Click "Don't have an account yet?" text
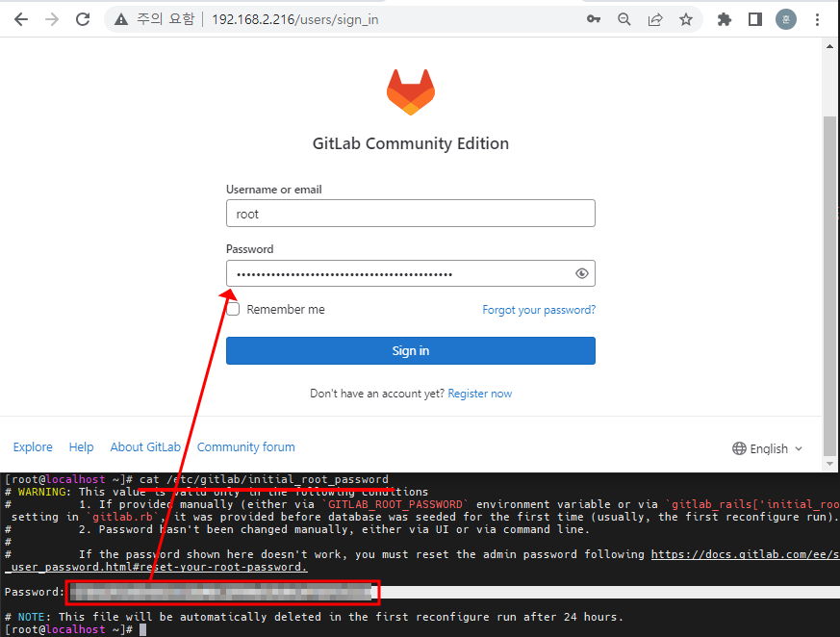This screenshot has height=637, width=840. 377,394
